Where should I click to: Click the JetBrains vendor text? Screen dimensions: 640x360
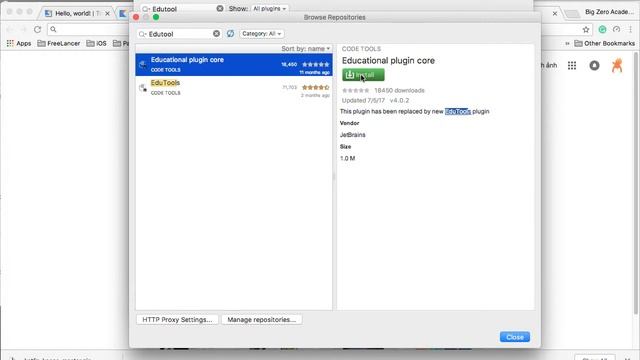point(353,135)
